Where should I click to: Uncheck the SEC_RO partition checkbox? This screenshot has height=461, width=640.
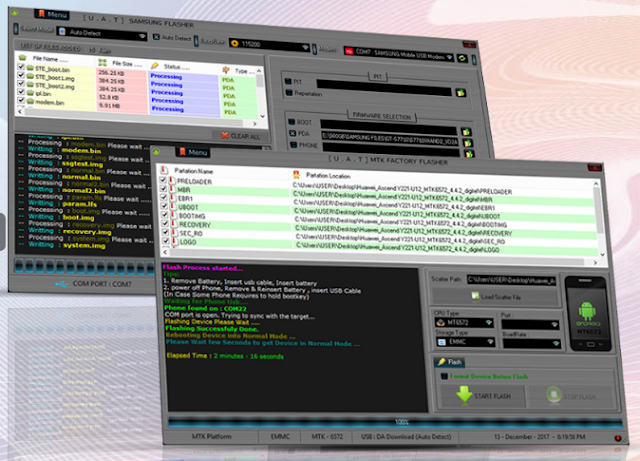pyautogui.click(x=166, y=232)
